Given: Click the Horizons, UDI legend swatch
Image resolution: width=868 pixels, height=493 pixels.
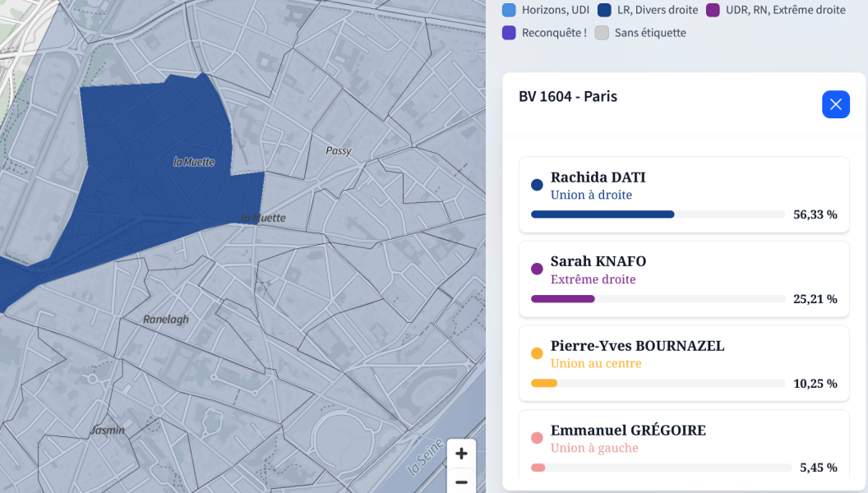Looking at the screenshot, I should pos(509,10).
